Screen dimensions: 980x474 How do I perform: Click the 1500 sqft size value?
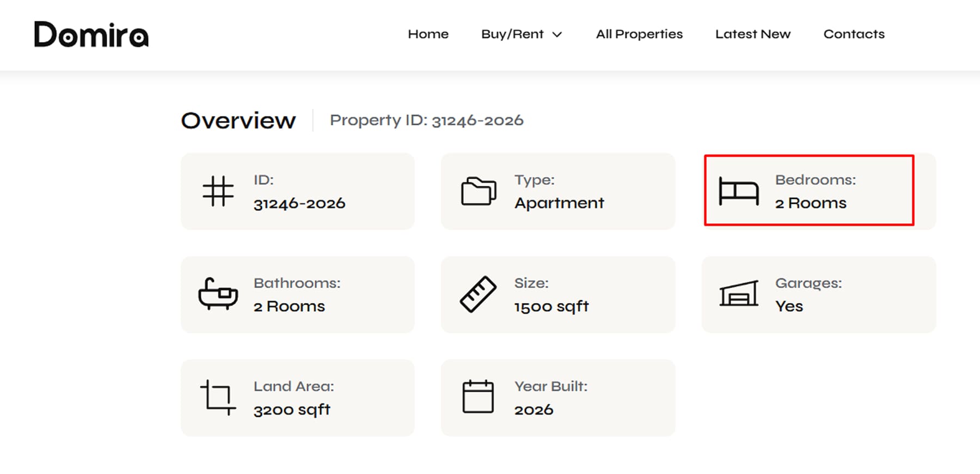pyautogui.click(x=552, y=306)
